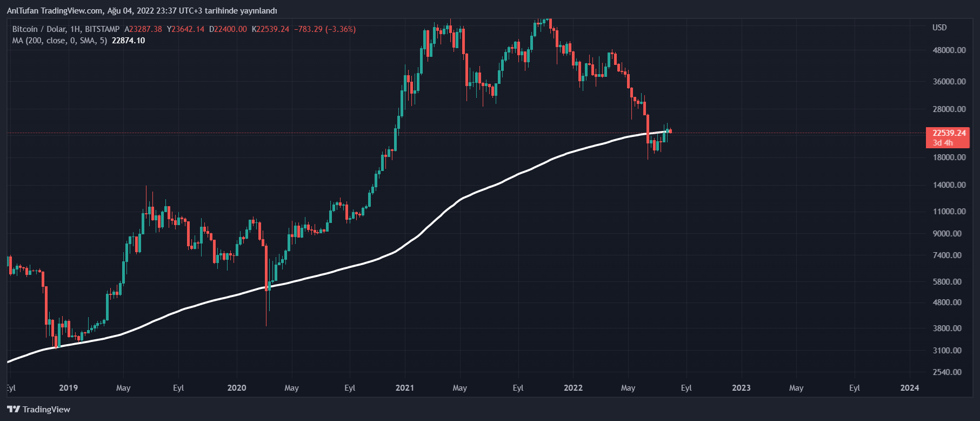This screenshot has height=421, width=980.
Task: Open the USD currency selector on price axis
Action: (x=939, y=28)
